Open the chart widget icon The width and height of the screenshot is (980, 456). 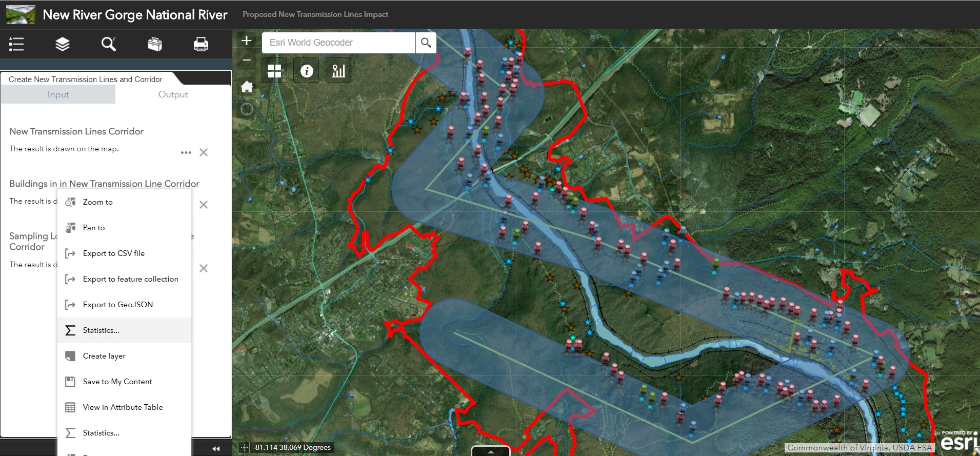pos(338,71)
